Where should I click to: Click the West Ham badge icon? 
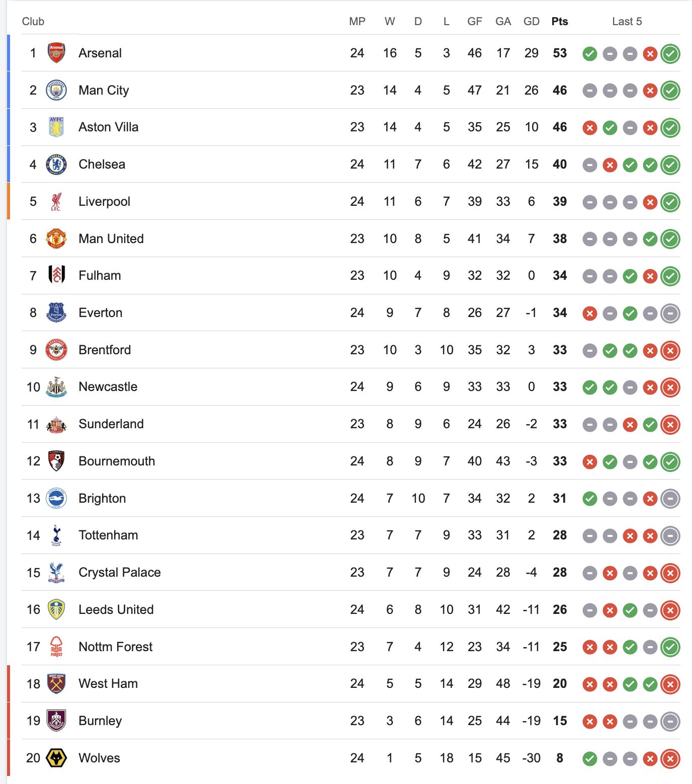click(x=56, y=684)
